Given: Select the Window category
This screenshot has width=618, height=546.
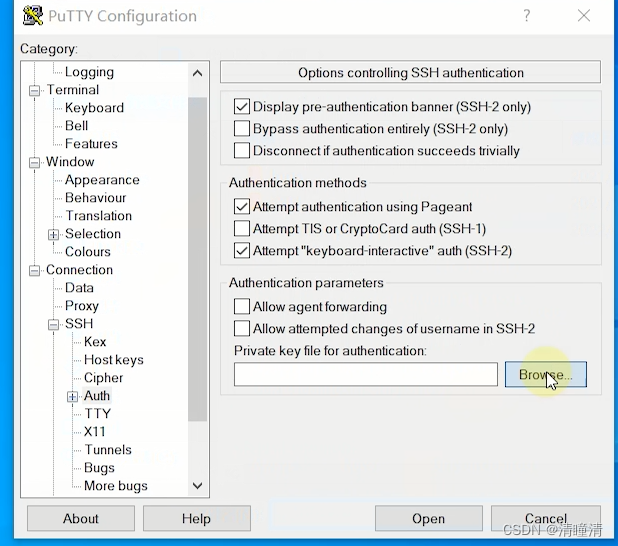Looking at the screenshot, I should (x=70, y=162).
